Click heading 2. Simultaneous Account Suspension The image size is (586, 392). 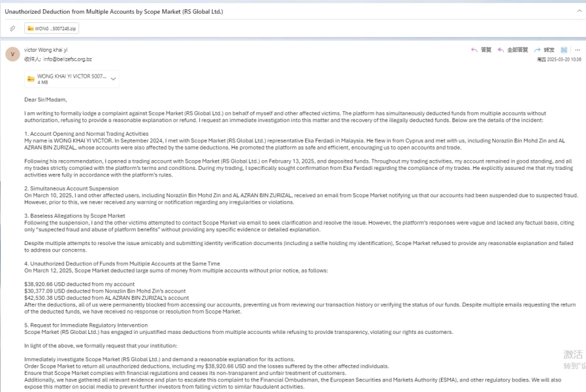(x=71, y=188)
